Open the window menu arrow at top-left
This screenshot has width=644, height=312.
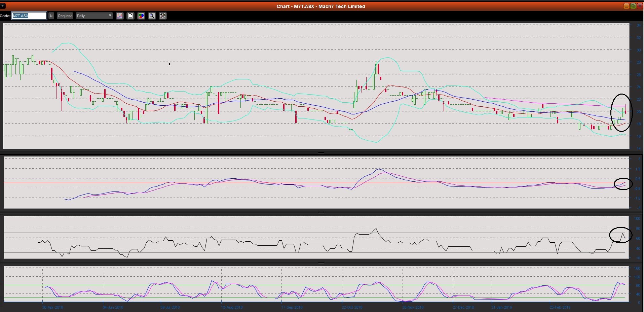pyautogui.click(x=3, y=6)
